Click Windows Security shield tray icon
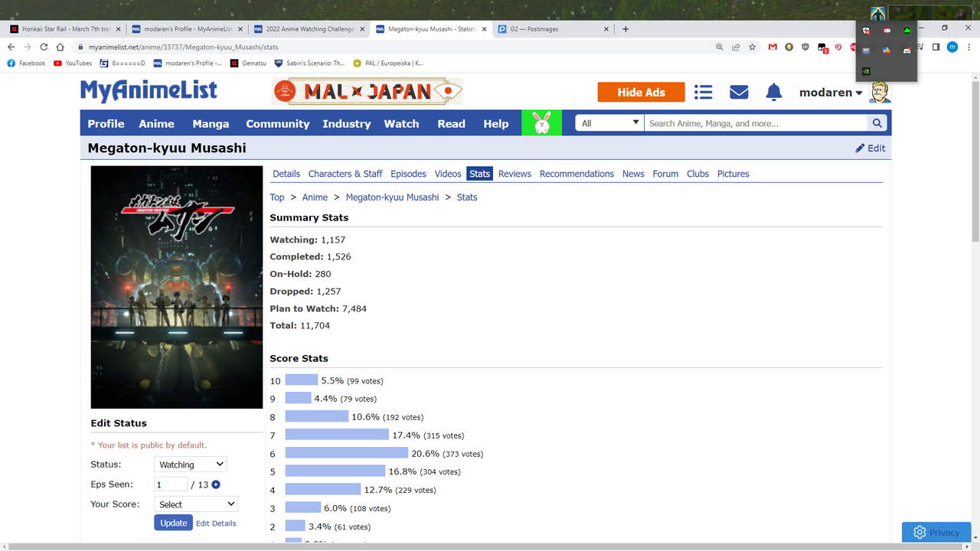980x551 pixels. click(866, 30)
